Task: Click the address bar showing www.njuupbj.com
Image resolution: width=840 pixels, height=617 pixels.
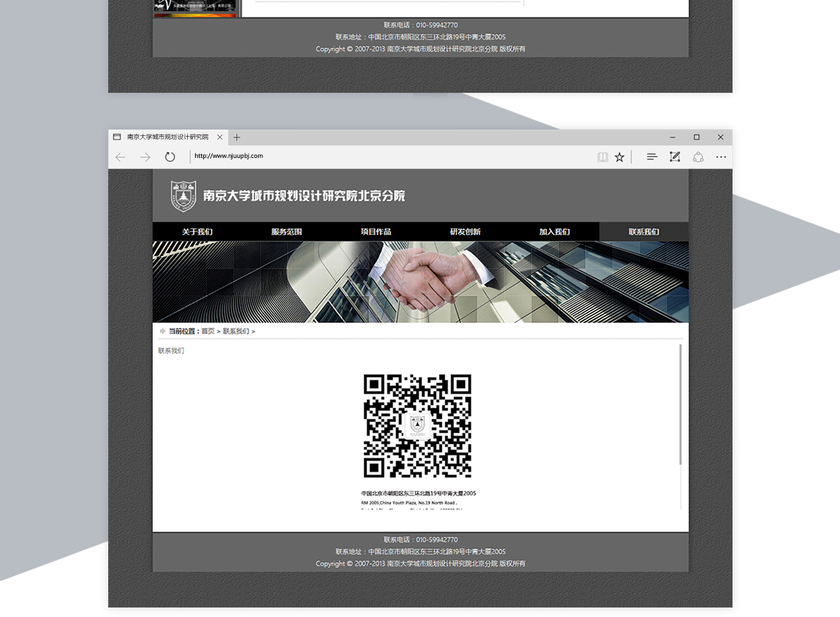Action: coord(387,156)
